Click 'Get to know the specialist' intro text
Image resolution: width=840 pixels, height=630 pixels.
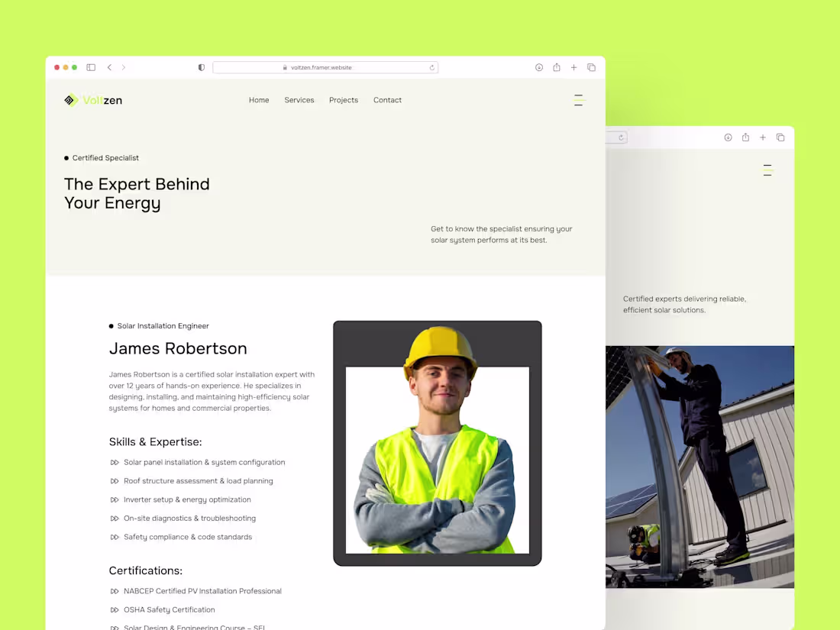click(x=502, y=234)
